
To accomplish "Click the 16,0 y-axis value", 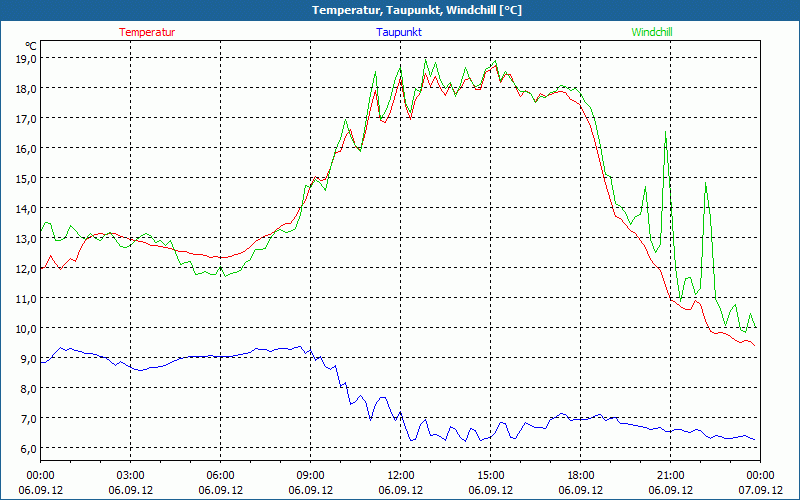I will 27,148.
